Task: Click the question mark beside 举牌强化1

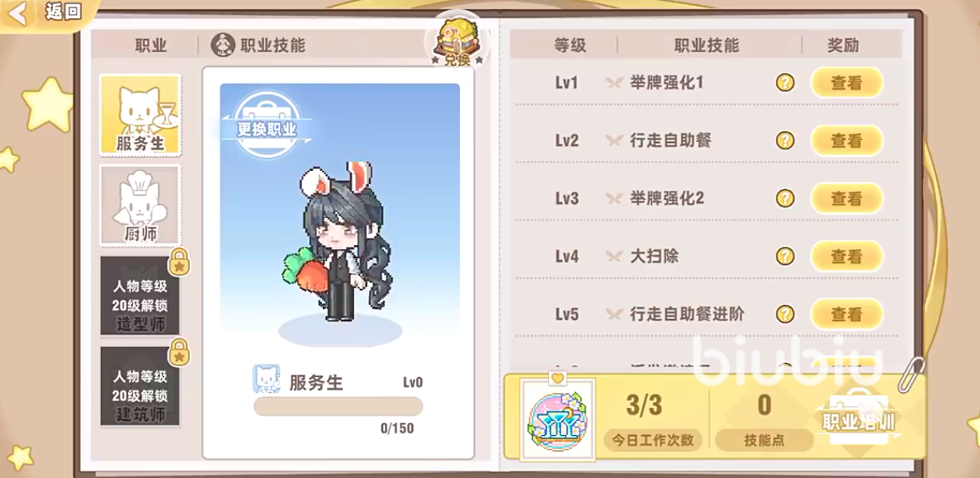Action: (785, 83)
